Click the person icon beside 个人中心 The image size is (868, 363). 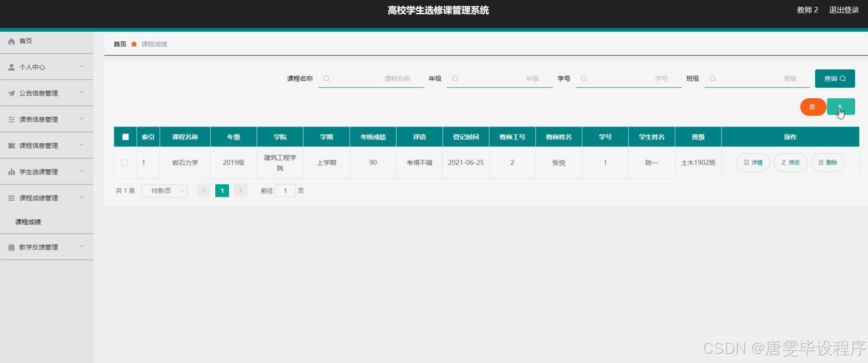(x=11, y=67)
